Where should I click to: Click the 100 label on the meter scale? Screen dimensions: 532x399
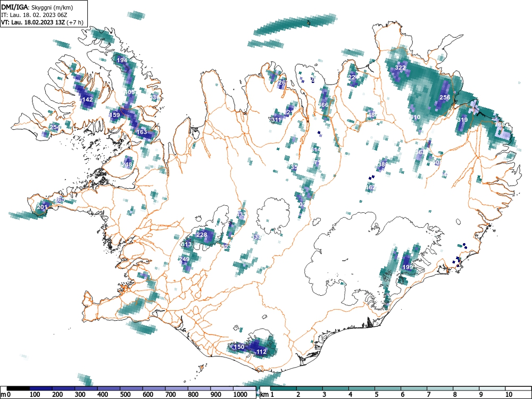[35, 395]
